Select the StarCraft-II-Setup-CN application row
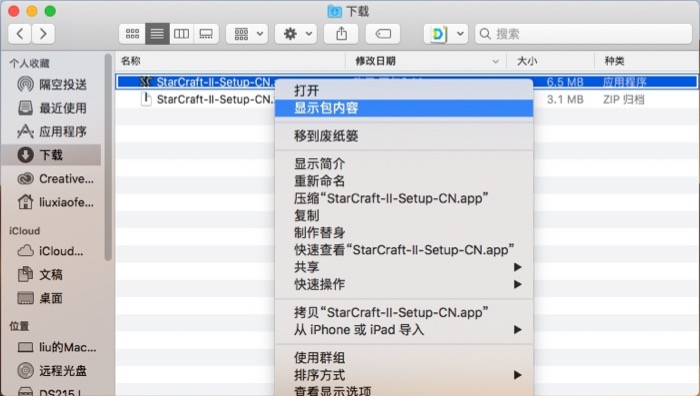This screenshot has height=396, width=700. click(x=406, y=82)
